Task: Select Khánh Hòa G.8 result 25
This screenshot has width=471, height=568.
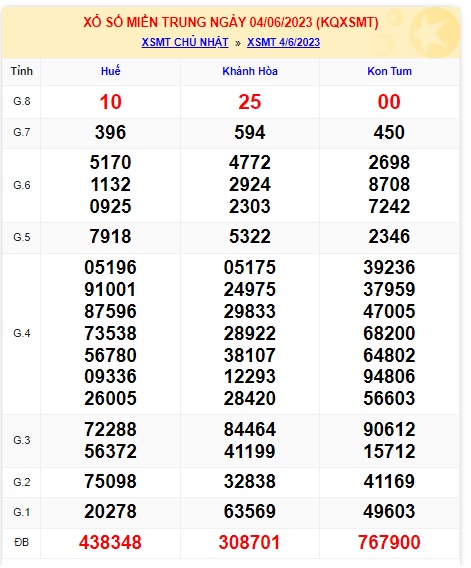Action: coord(250,102)
